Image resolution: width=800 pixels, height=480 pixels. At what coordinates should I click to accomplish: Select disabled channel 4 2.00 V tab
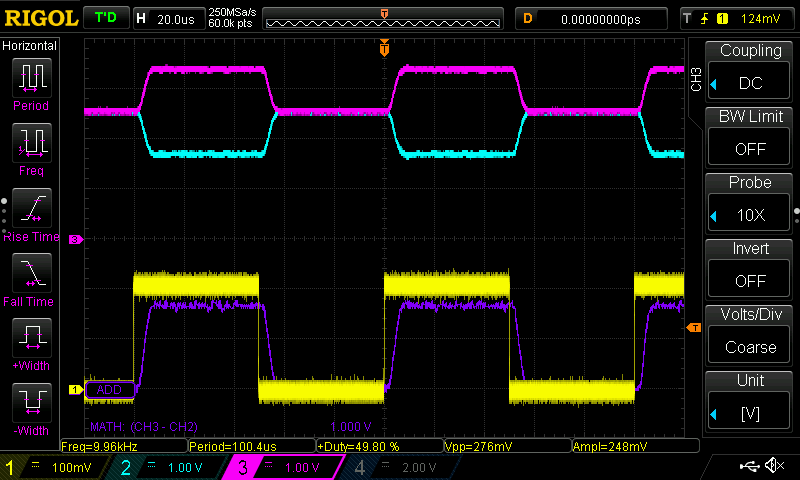click(x=401, y=467)
